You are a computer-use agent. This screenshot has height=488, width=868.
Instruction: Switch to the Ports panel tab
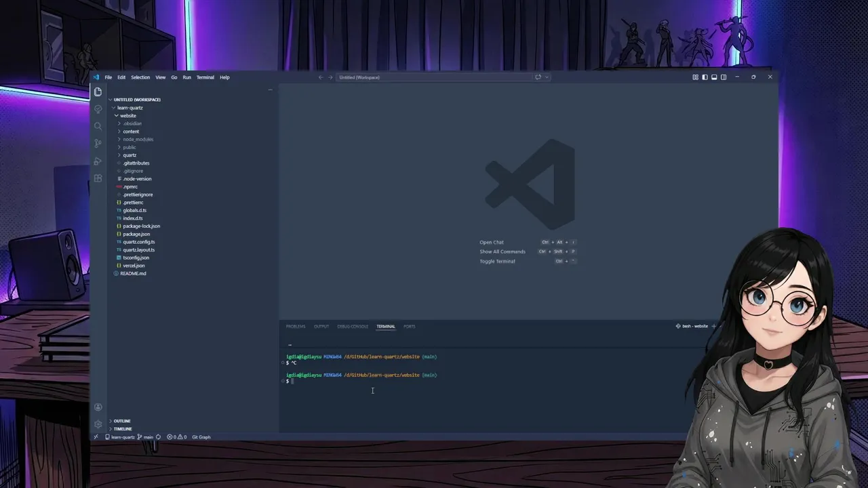click(x=410, y=326)
